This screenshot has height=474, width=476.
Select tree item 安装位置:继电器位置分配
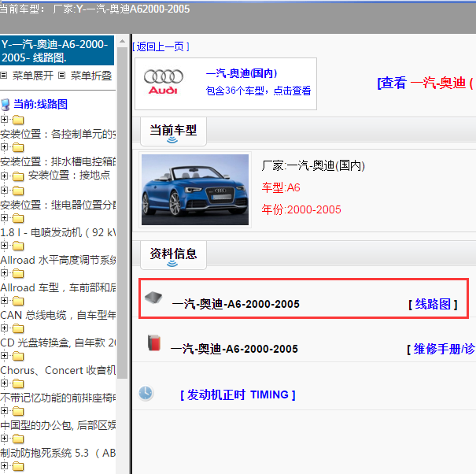[58, 205]
